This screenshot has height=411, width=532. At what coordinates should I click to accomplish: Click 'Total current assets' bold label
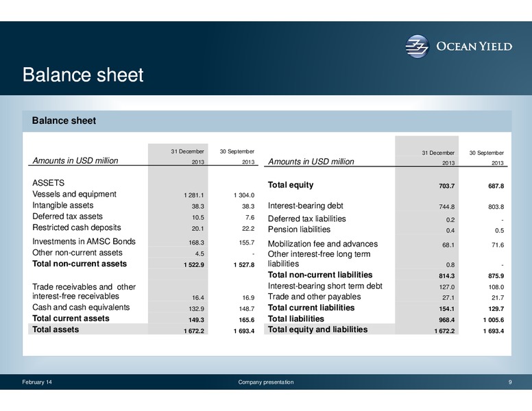click(x=71, y=319)
